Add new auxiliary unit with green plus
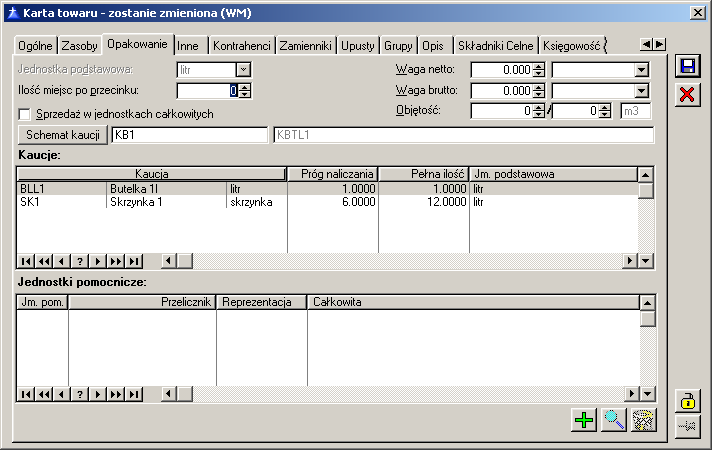 [x=584, y=420]
